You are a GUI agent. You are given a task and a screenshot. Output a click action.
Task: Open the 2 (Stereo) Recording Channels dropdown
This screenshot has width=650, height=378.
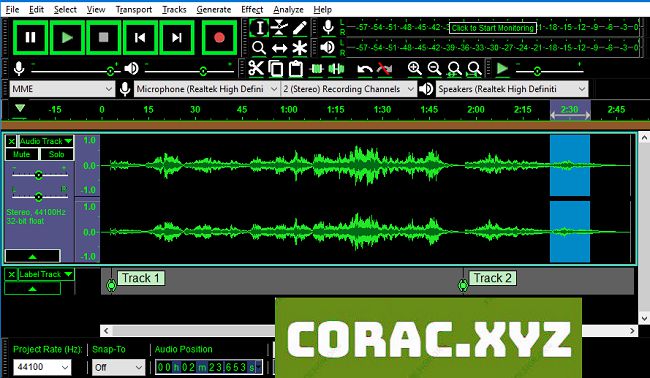[x=349, y=89]
